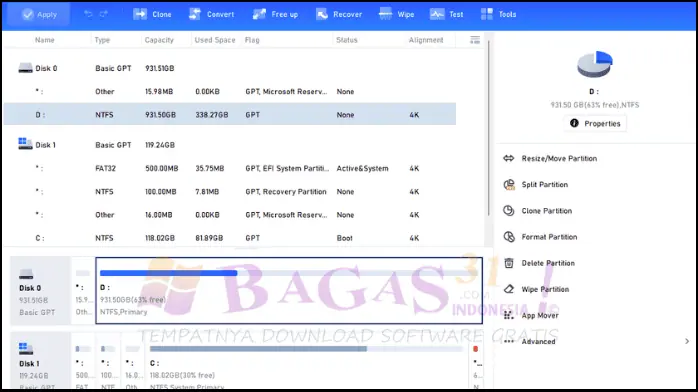
Task: Select the Free up tool
Action: coord(275,14)
